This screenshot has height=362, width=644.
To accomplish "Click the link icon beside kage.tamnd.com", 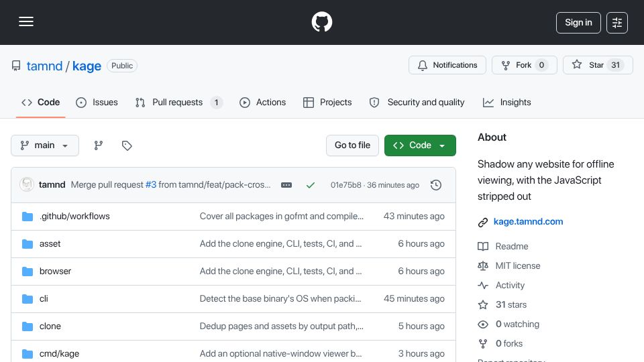I will coord(483,222).
